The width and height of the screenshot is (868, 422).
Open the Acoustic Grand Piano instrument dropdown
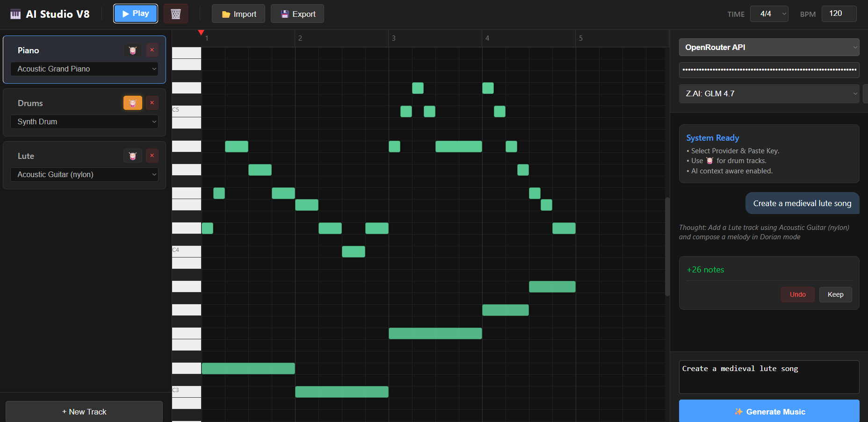point(85,69)
